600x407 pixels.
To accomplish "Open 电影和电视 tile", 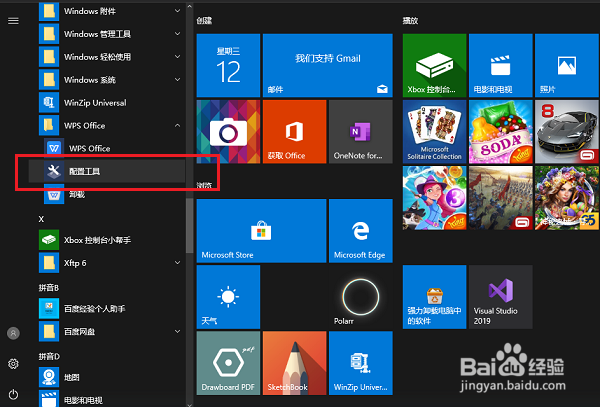I will [501, 65].
